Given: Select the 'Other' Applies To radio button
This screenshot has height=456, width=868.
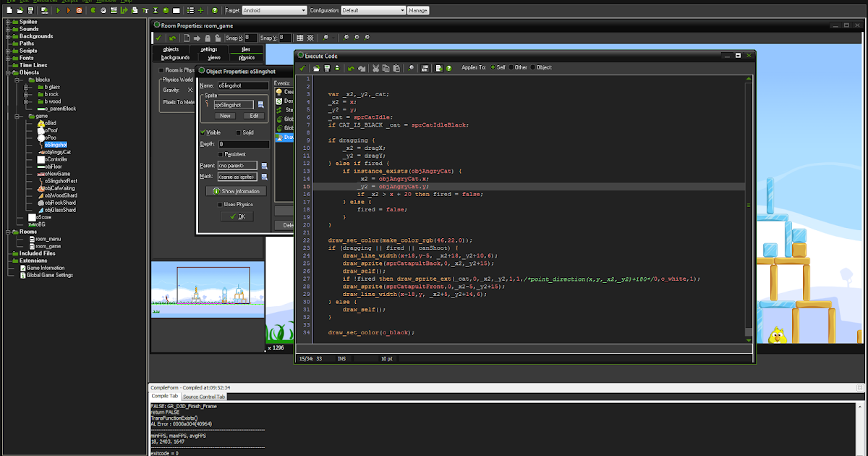Looking at the screenshot, I should point(511,68).
